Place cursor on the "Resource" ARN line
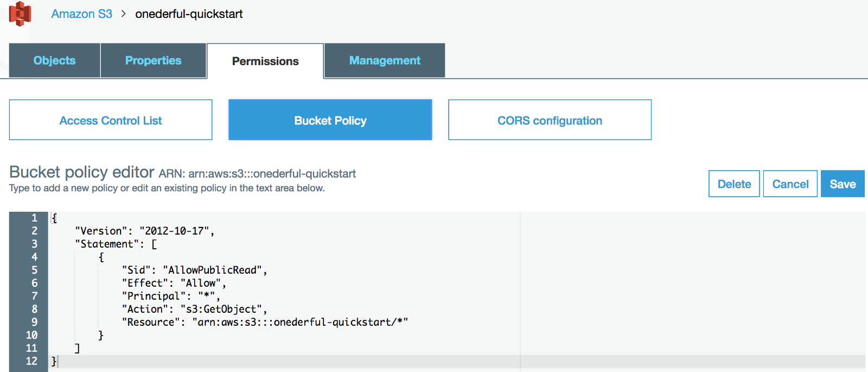The width and height of the screenshot is (868, 372). pos(265,323)
